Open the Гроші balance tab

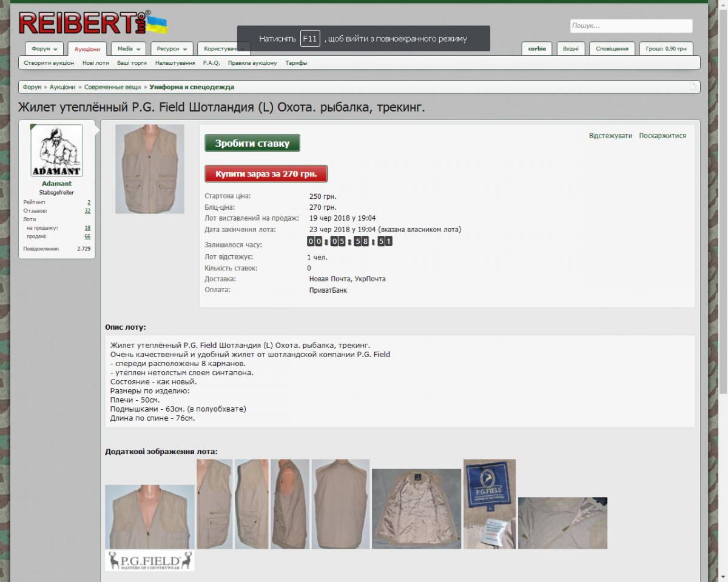coord(666,48)
